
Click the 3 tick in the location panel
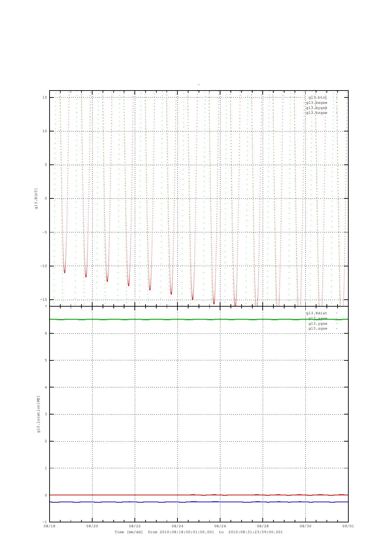pyautogui.click(x=46, y=414)
